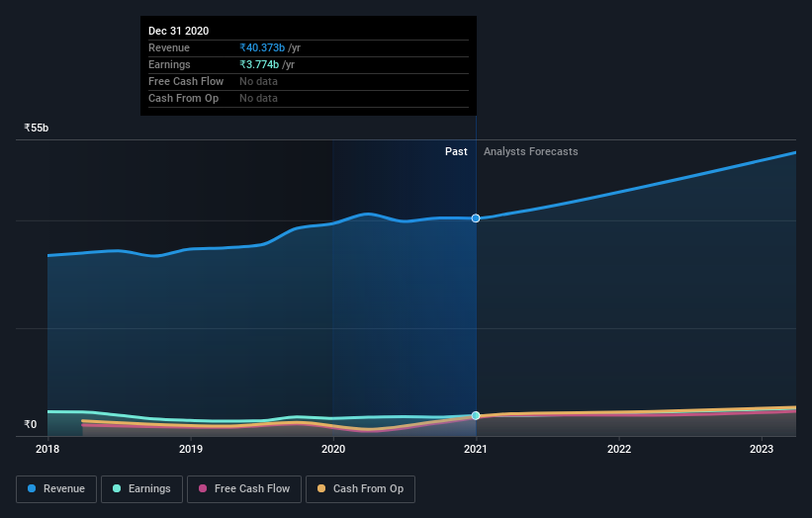
Task: Click the pink Free Cash Flow legend dot
Action: 203,488
